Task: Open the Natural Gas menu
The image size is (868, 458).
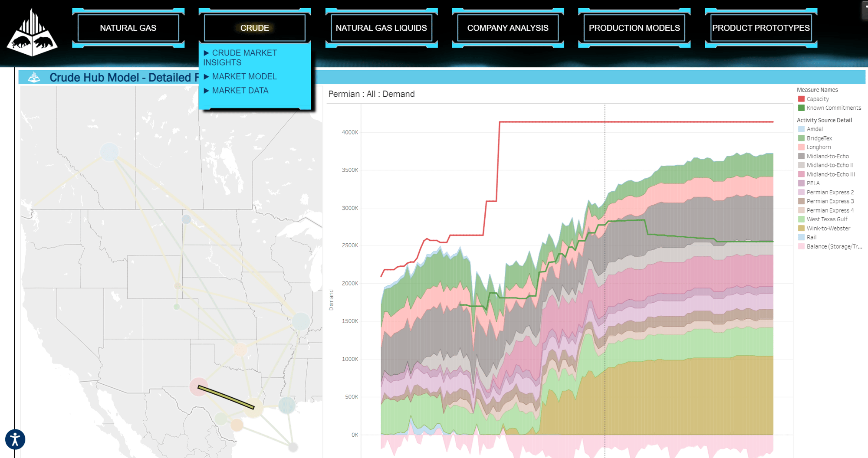Action: click(x=128, y=28)
